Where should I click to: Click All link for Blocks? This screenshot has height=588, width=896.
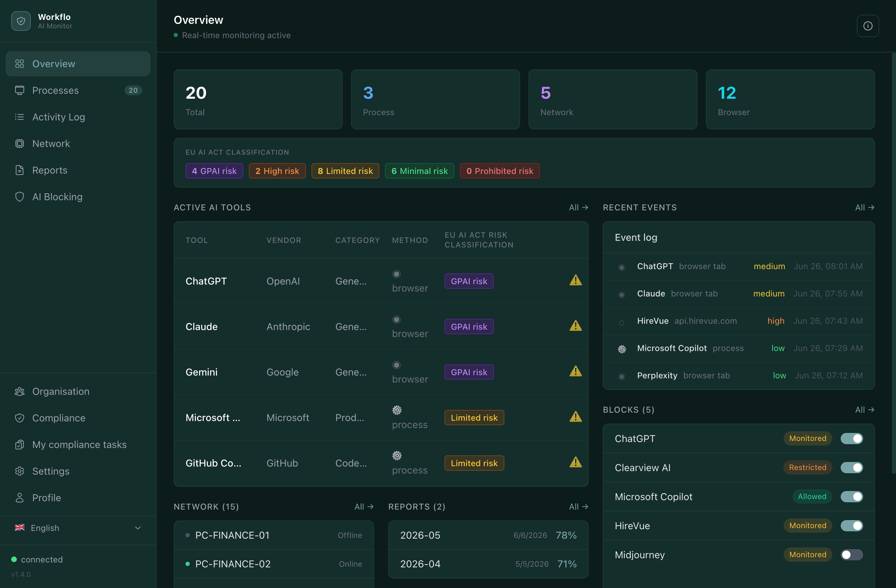[865, 409]
